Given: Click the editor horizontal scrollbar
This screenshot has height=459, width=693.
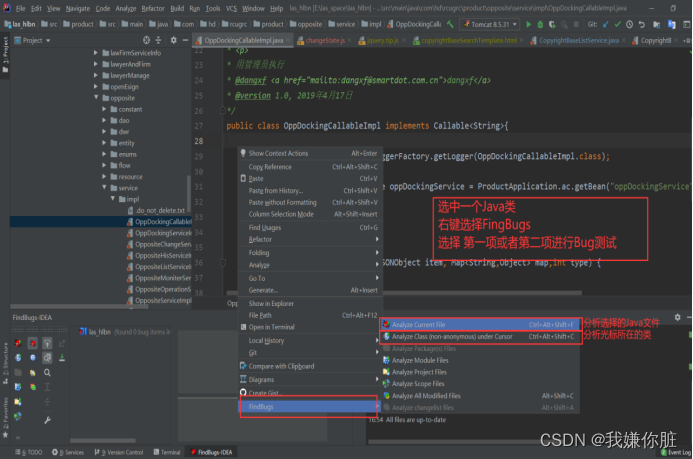Looking at the screenshot, I should coord(404,293).
